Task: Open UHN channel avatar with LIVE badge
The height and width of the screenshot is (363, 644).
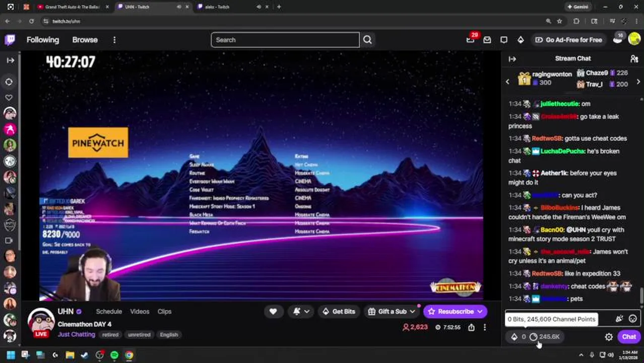Action: (x=41, y=323)
